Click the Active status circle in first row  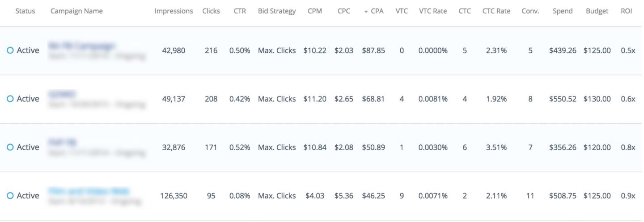click(10, 50)
